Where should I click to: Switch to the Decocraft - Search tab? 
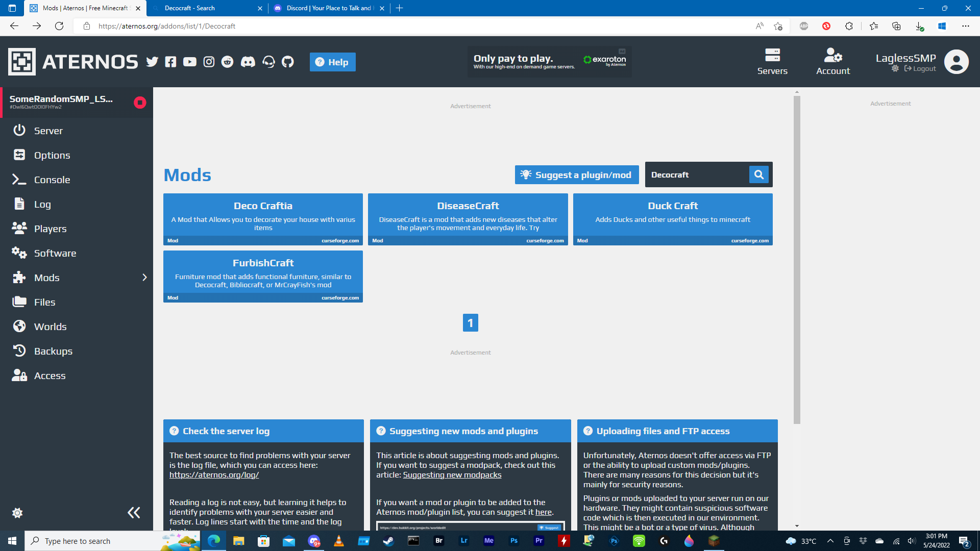point(207,8)
